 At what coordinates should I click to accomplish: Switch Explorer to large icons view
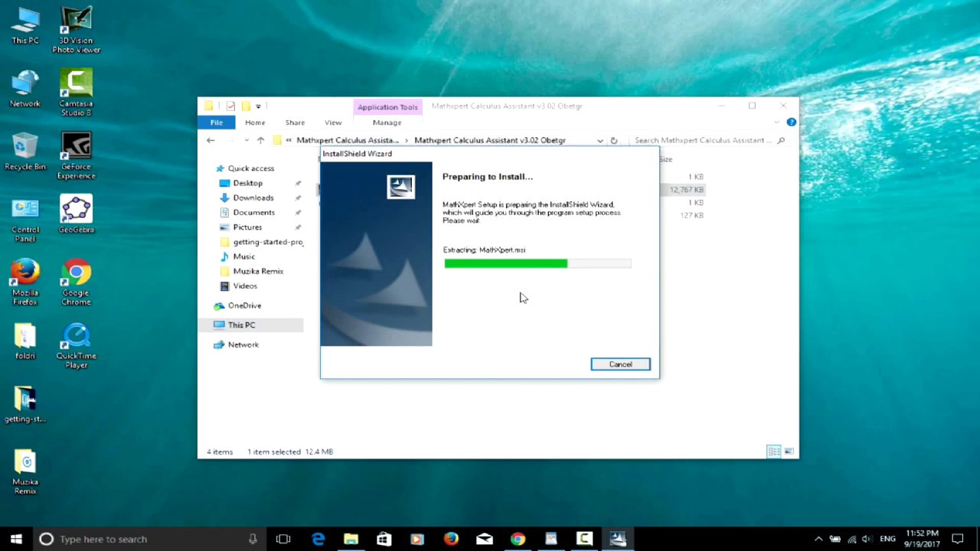tap(789, 452)
